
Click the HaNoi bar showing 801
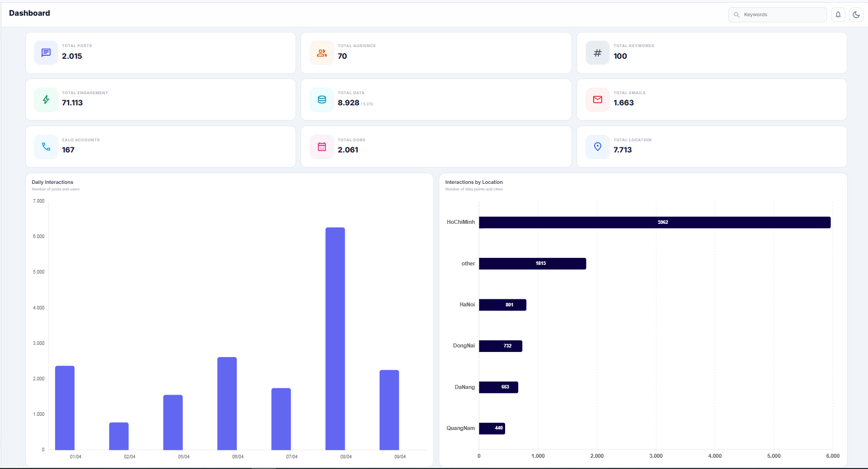tap(503, 305)
